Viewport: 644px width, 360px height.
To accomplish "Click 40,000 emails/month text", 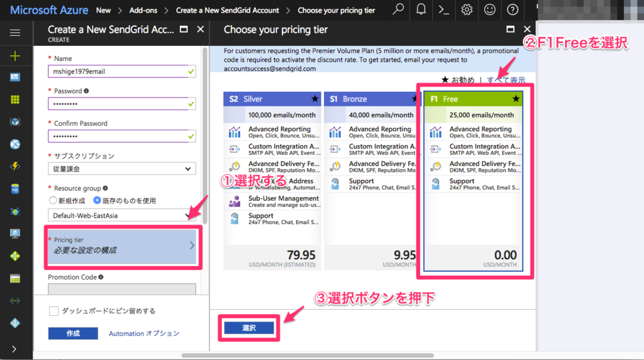I will click(381, 115).
